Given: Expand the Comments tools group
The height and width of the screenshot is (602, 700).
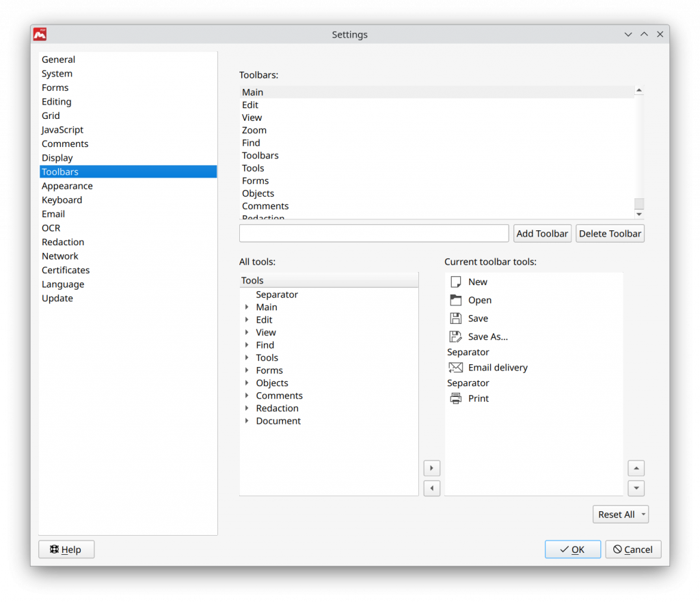Looking at the screenshot, I should 247,395.
